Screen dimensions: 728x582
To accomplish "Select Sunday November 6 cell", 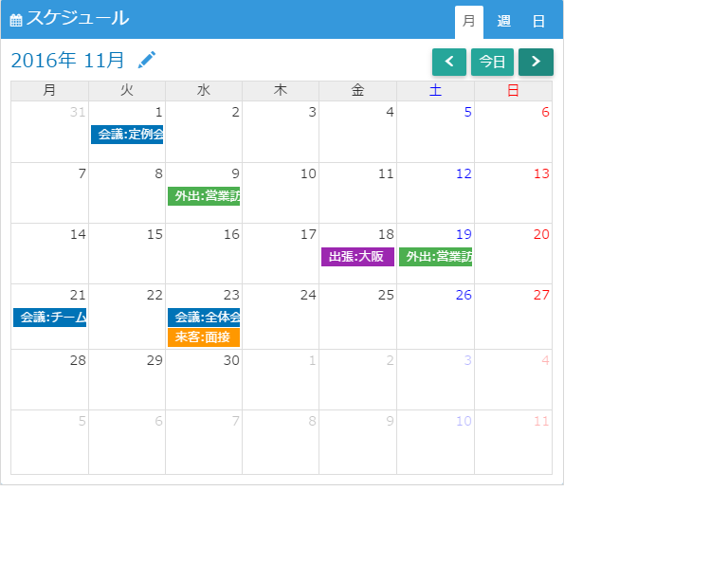I will click(x=513, y=132).
